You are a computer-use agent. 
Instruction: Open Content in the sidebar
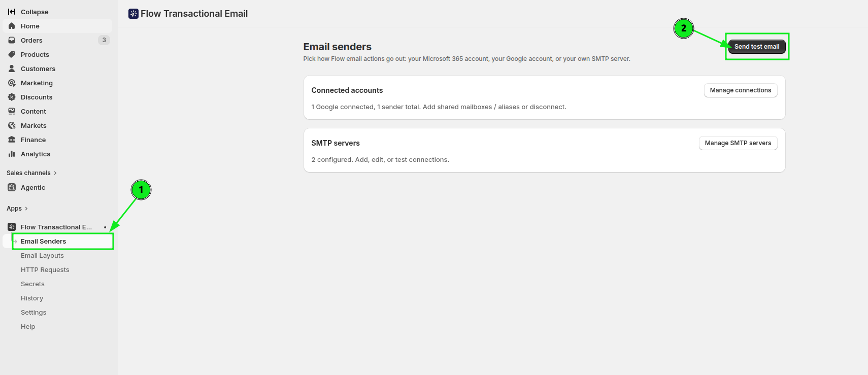tap(57, 111)
